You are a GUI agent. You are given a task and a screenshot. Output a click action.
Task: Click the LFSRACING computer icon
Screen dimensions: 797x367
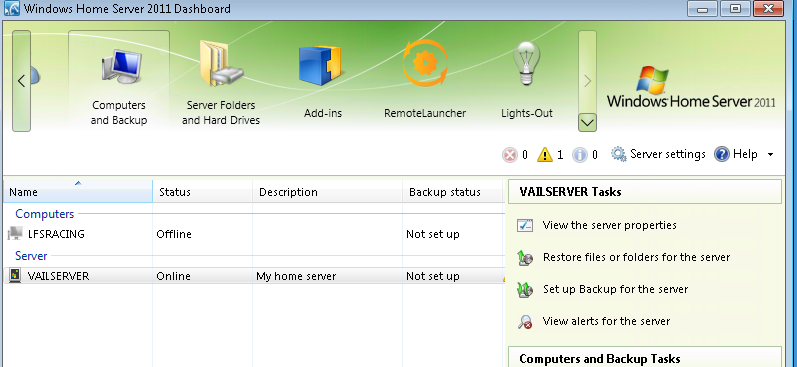(15, 233)
